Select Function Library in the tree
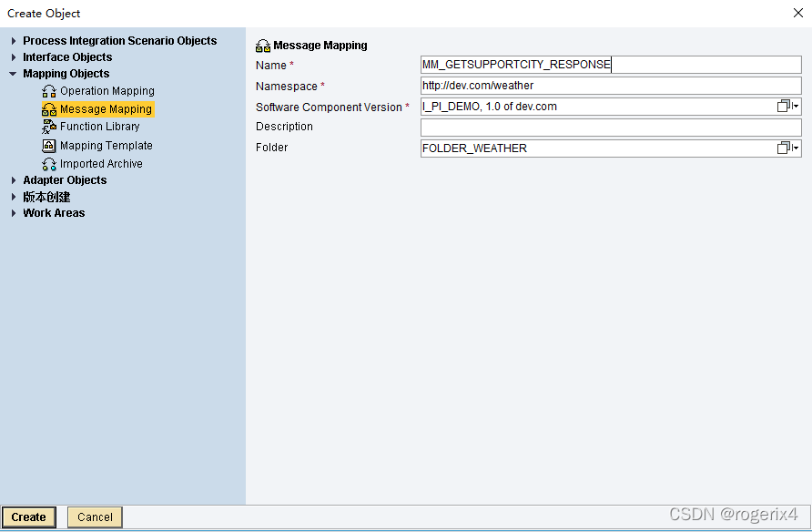 click(99, 127)
